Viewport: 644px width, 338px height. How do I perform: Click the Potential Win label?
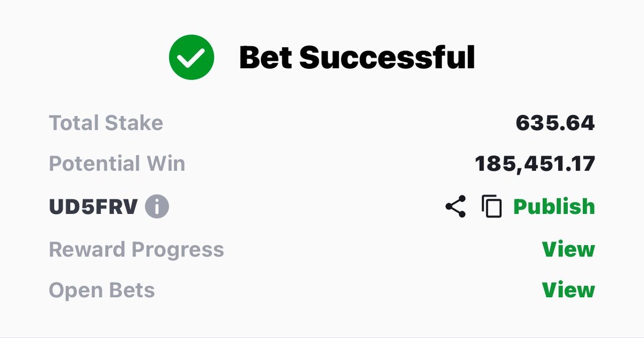[117, 164]
